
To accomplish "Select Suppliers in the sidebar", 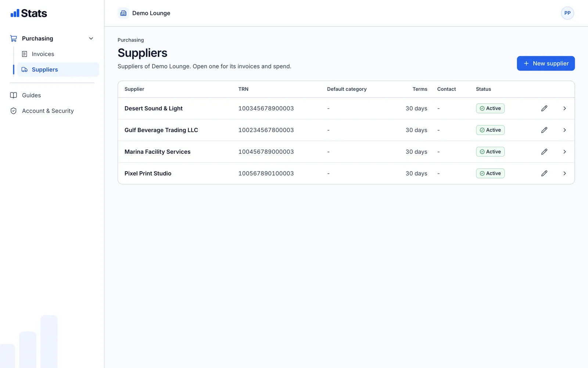I will click(x=58, y=70).
